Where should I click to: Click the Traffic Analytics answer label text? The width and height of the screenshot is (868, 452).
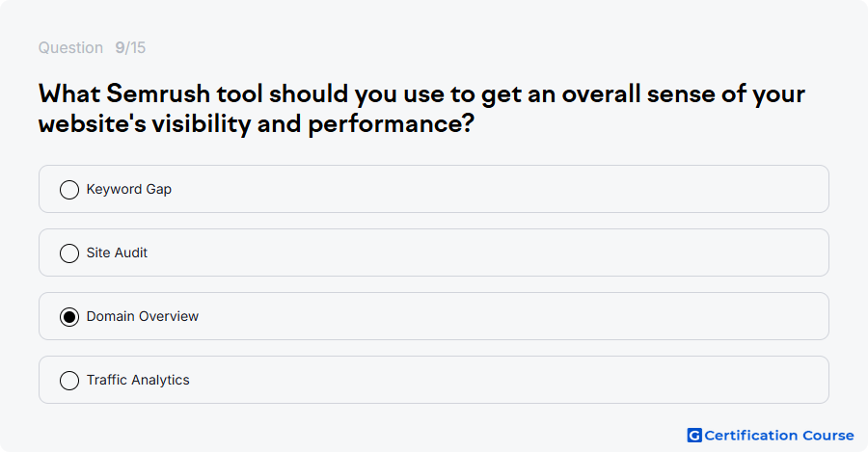tap(138, 380)
